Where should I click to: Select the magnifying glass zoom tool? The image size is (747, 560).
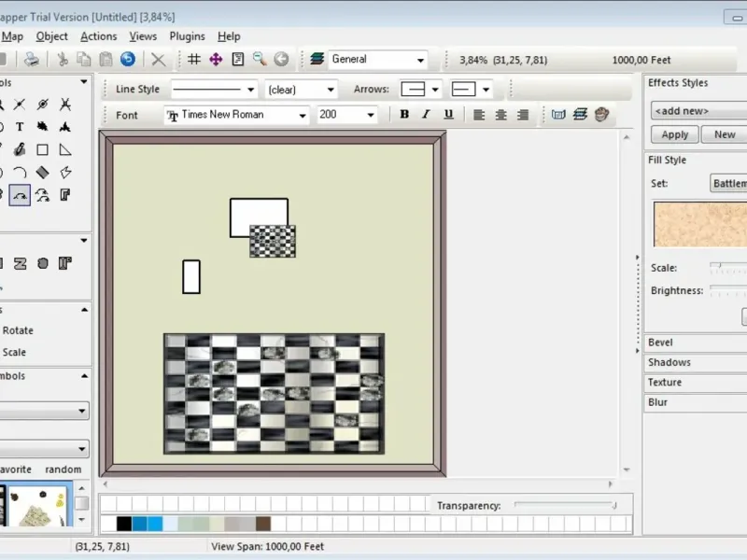pyautogui.click(x=260, y=59)
